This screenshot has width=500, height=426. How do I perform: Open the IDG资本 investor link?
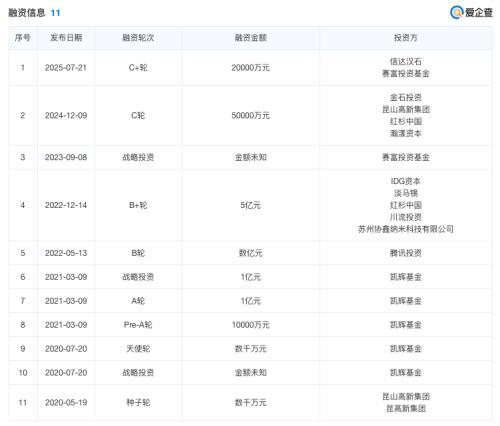pyautogui.click(x=406, y=181)
